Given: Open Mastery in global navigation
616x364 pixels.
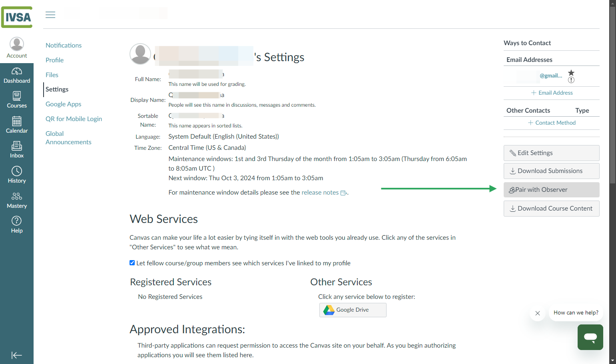Looking at the screenshot, I should click(17, 201).
